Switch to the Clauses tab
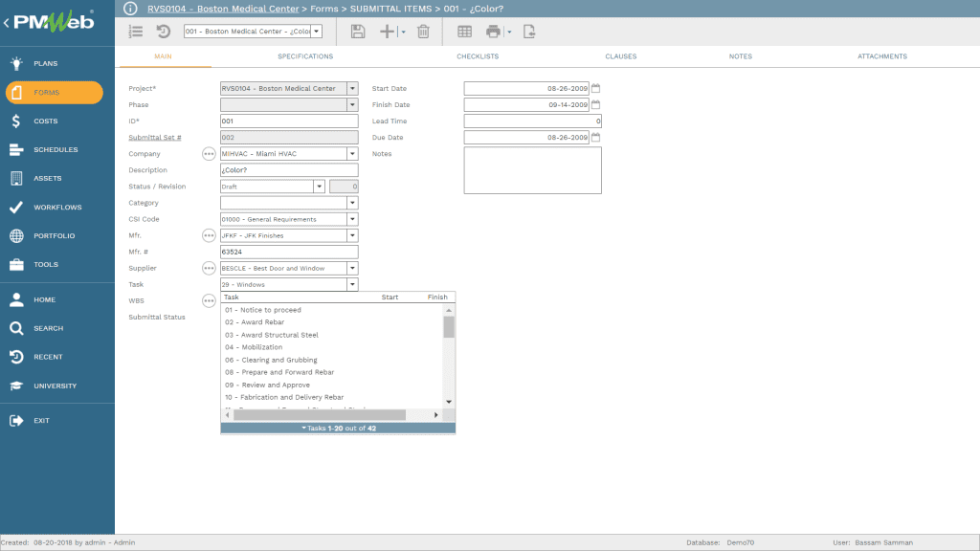Viewport: 980px width, 551px height. tap(620, 56)
